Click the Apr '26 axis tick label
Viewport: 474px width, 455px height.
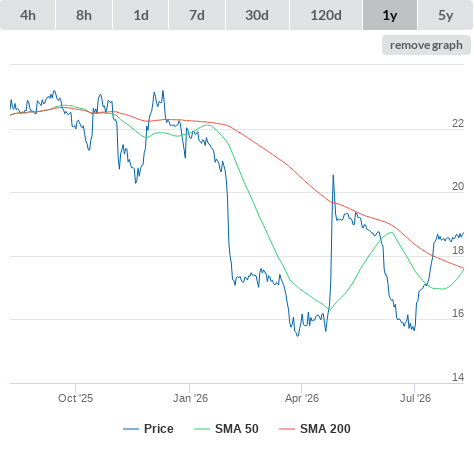(x=302, y=398)
